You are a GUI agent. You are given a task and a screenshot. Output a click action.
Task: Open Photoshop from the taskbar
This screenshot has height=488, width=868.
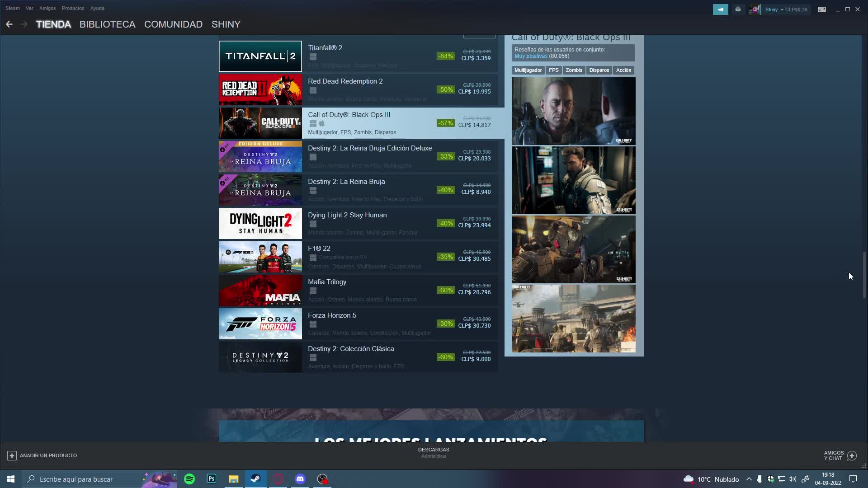coord(212,479)
